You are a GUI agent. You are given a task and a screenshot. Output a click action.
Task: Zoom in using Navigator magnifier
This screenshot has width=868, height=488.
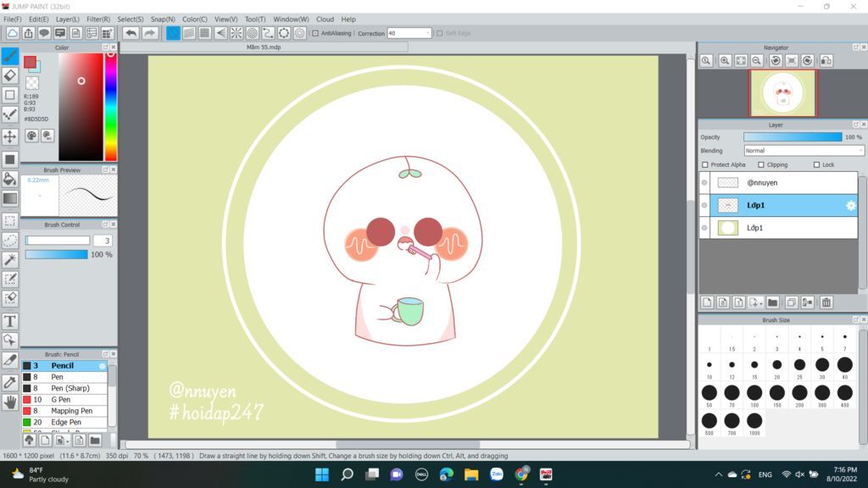[725, 61]
